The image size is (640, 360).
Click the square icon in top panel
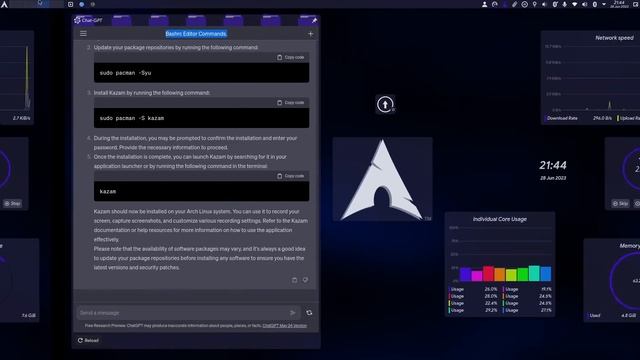coord(71,4)
